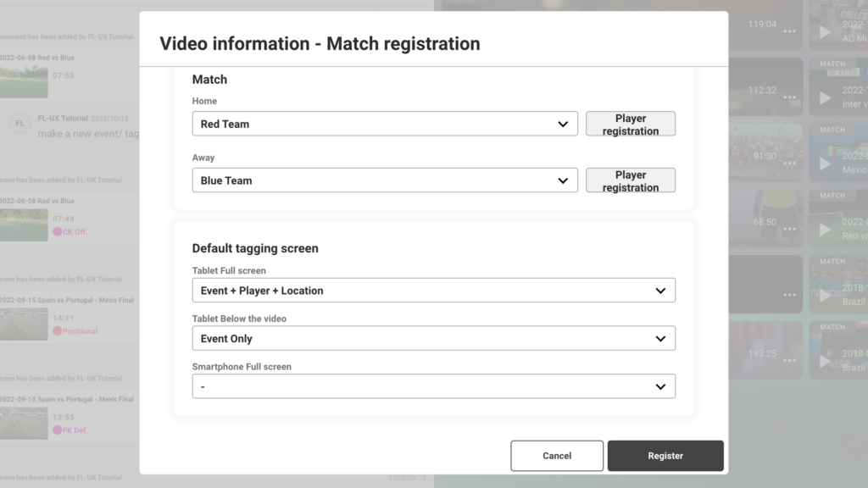Click the 'Default tagging screen' heading
The width and height of the screenshot is (868, 488).
(x=255, y=248)
